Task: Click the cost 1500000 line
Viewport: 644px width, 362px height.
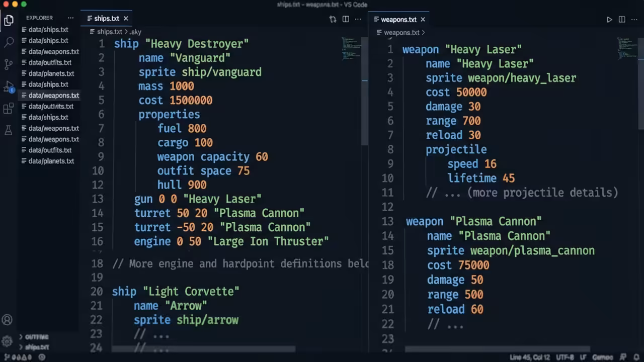Action: 175,100
